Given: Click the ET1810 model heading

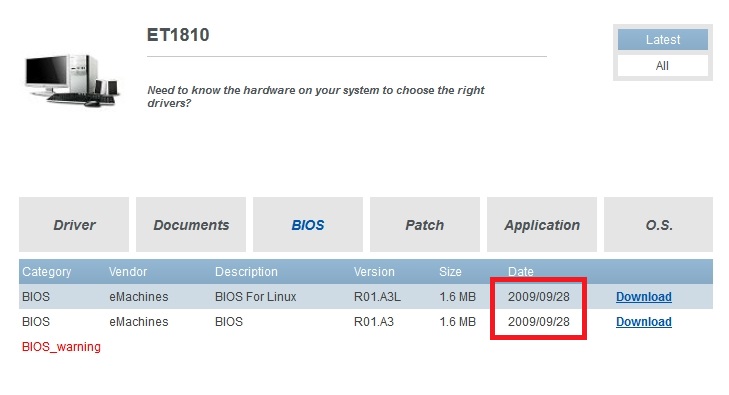Looking at the screenshot, I should (x=178, y=35).
